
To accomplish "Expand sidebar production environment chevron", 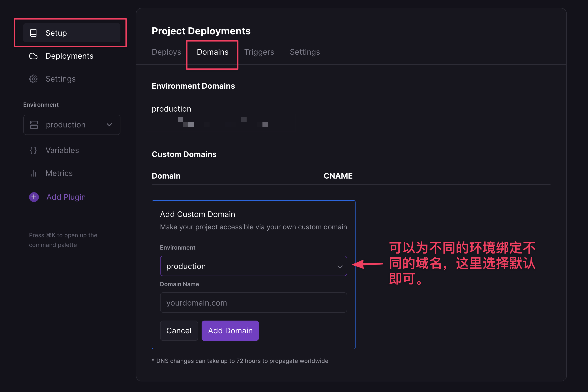I will 109,125.
